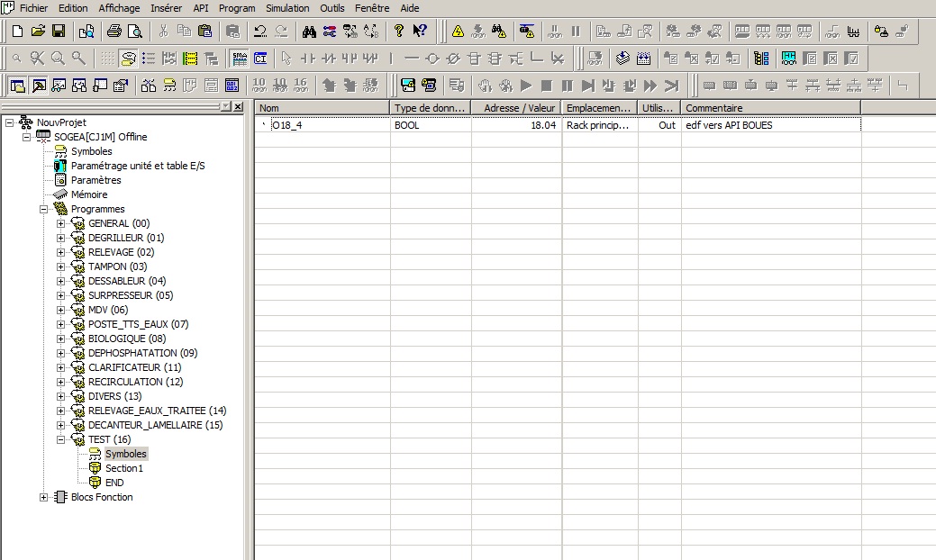Click the Open folder icon

pos(38,32)
